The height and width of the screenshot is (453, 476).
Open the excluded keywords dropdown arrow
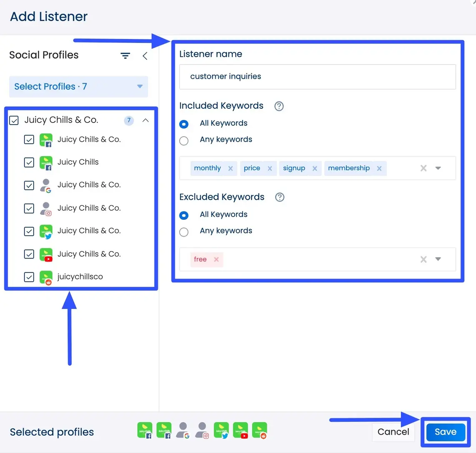point(438,259)
